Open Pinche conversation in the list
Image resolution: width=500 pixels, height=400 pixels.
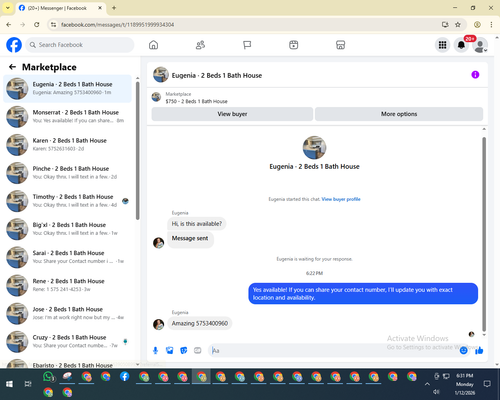67,173
